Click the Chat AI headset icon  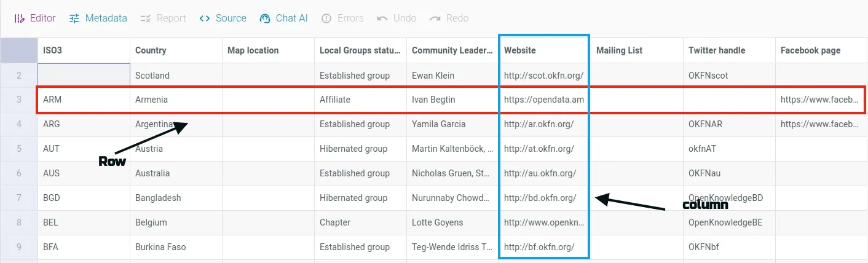[265, 18]
